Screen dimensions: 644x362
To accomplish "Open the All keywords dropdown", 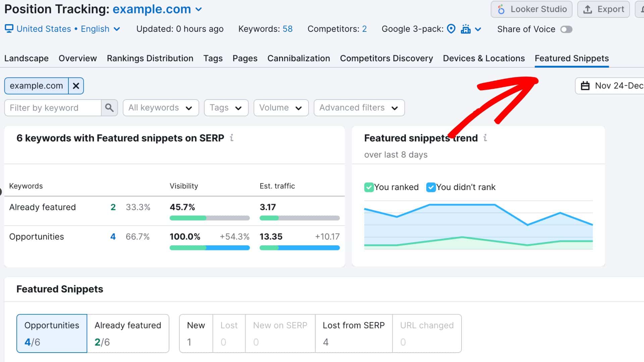I will point(161,108).
